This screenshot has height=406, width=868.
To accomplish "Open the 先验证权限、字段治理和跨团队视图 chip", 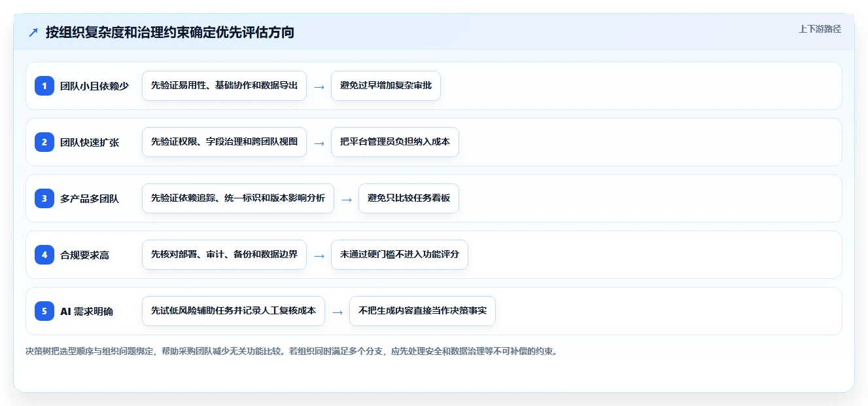I will [224, 142].
